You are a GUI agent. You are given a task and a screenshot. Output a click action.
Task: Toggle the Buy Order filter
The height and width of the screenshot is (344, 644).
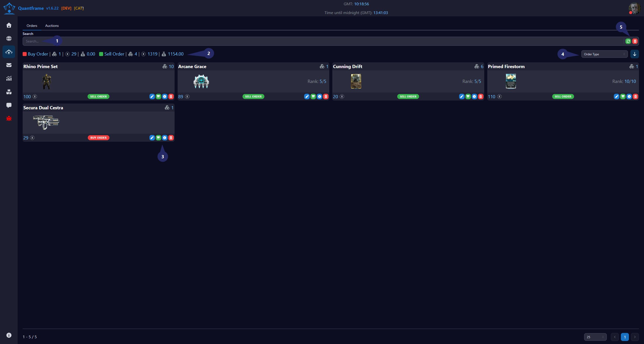(35, 54)
